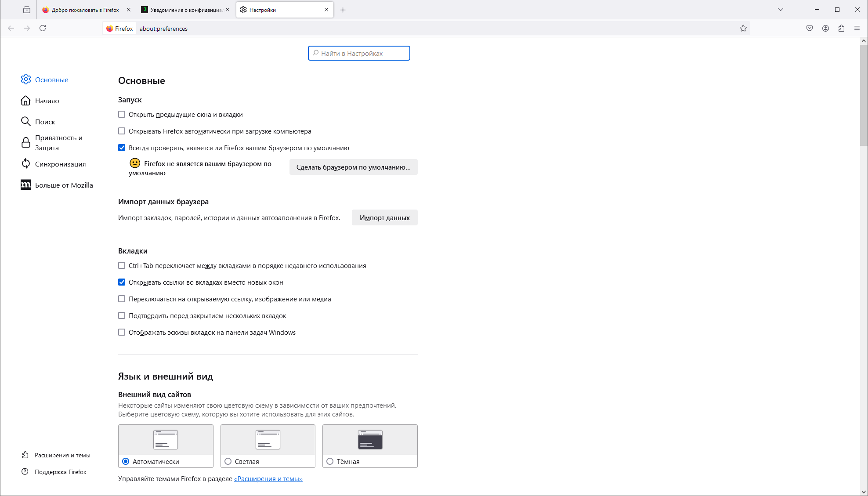The image size is (868, 496).
Task: Click the dark theme preview thumbnail
Action: click(370, 440)
